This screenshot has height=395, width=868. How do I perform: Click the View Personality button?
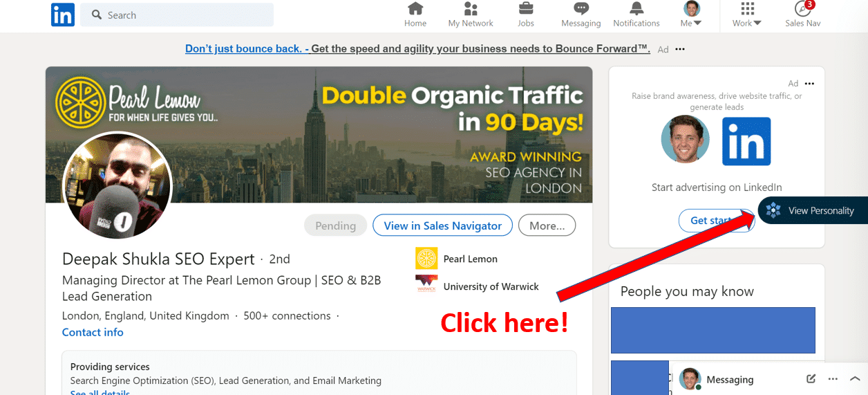coord(813,210)
